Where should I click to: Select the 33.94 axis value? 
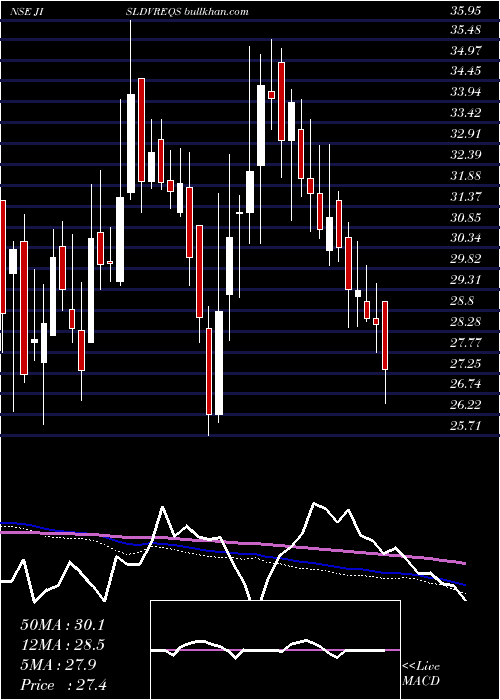465,92
